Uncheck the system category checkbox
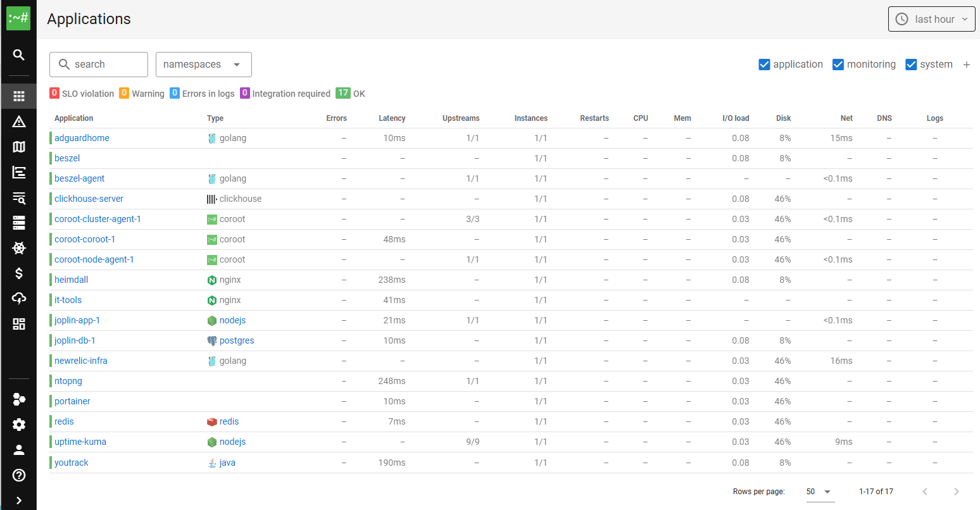Image resolution: width=980 pixels, height=510 pixels. [911, 65]
